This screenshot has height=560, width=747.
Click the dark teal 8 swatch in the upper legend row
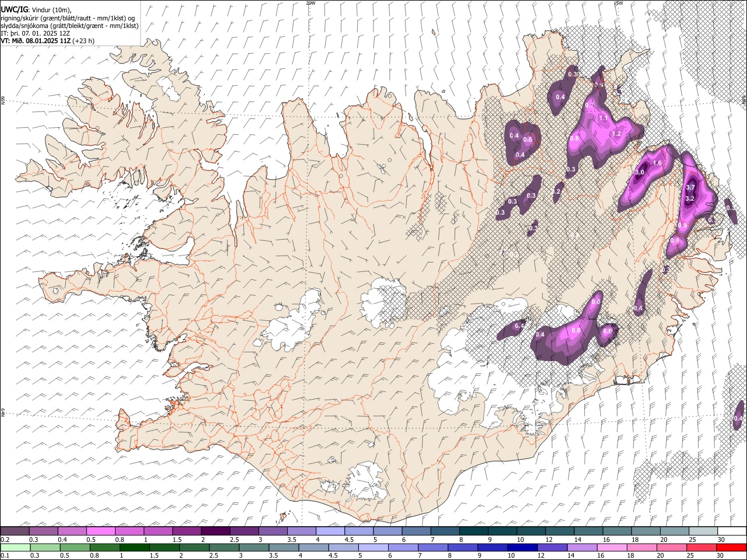(x=473, y=531)
